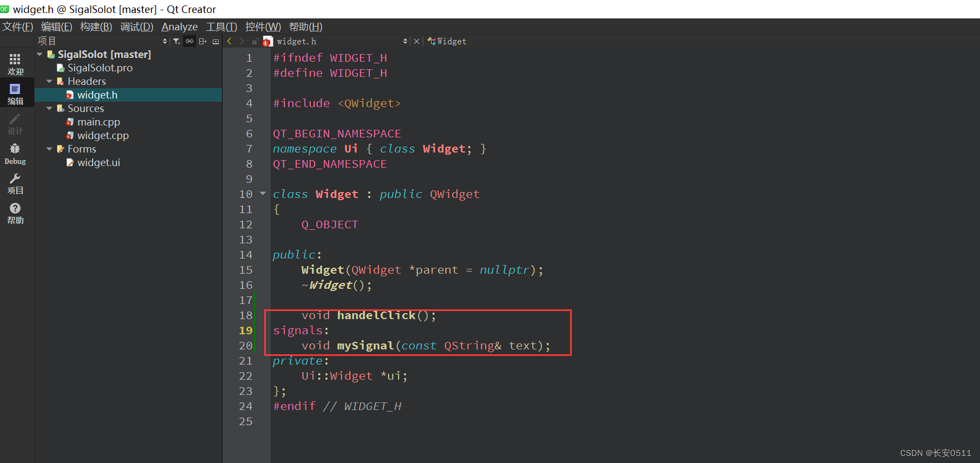Collapse the Forms folder

click(49, 149)
